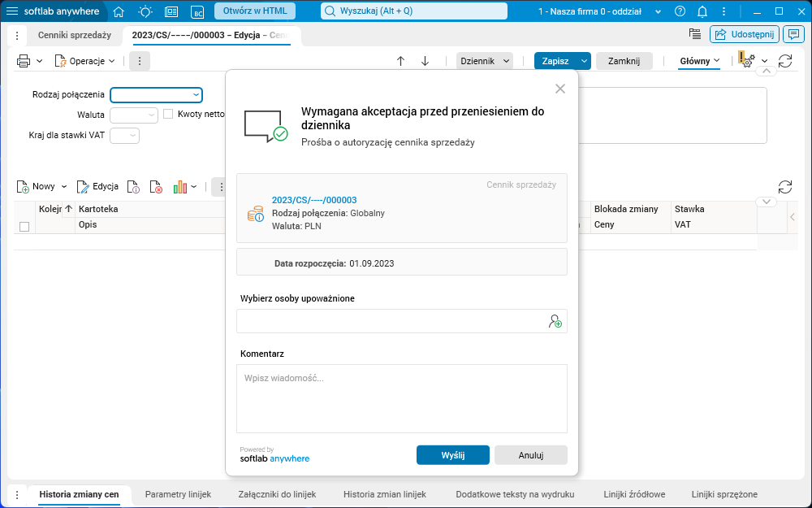Collapse the header section chevron

[766, 71]
